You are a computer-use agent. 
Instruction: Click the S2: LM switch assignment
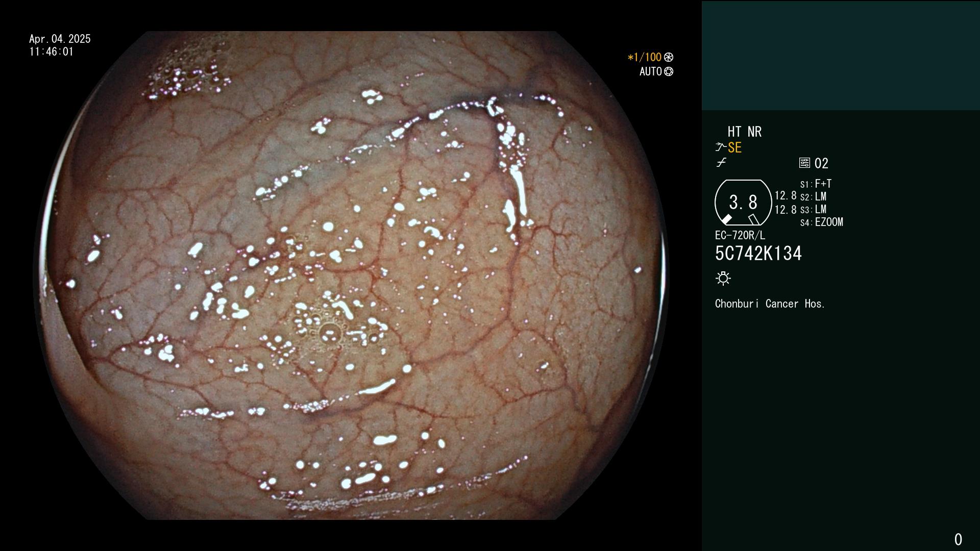pos(813,196)
